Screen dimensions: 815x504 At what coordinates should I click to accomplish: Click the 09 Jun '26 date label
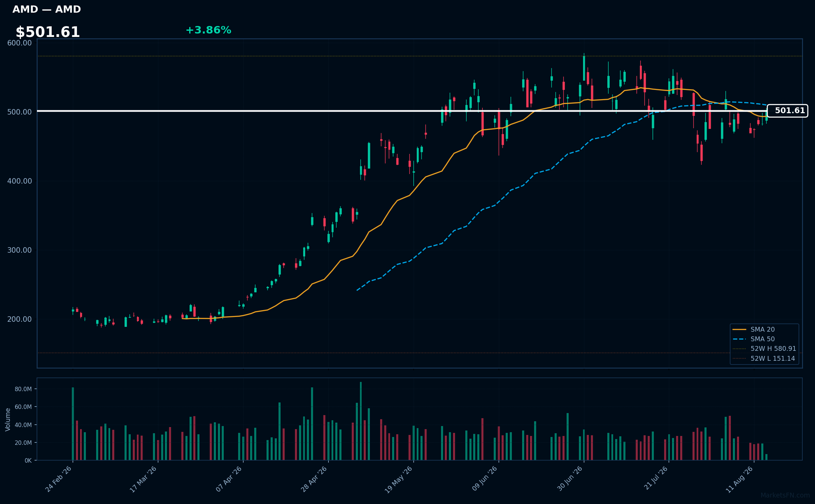484,479
